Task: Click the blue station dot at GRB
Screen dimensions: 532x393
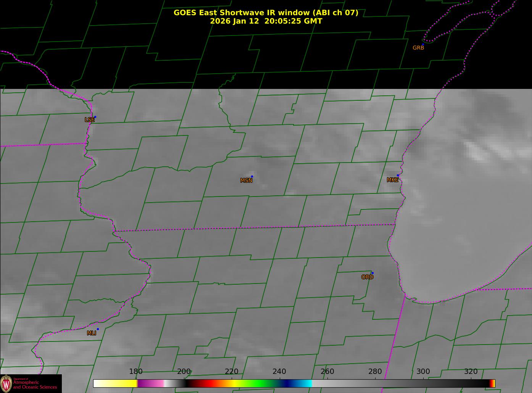Action: (423, 45)
